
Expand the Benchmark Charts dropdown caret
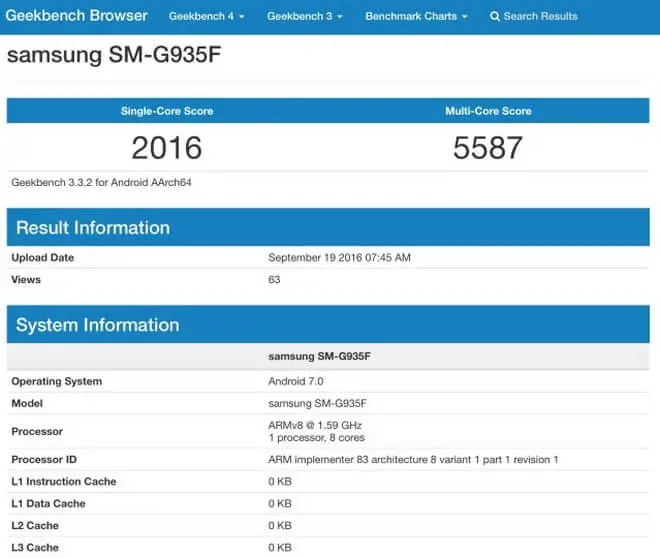[465, 17]
